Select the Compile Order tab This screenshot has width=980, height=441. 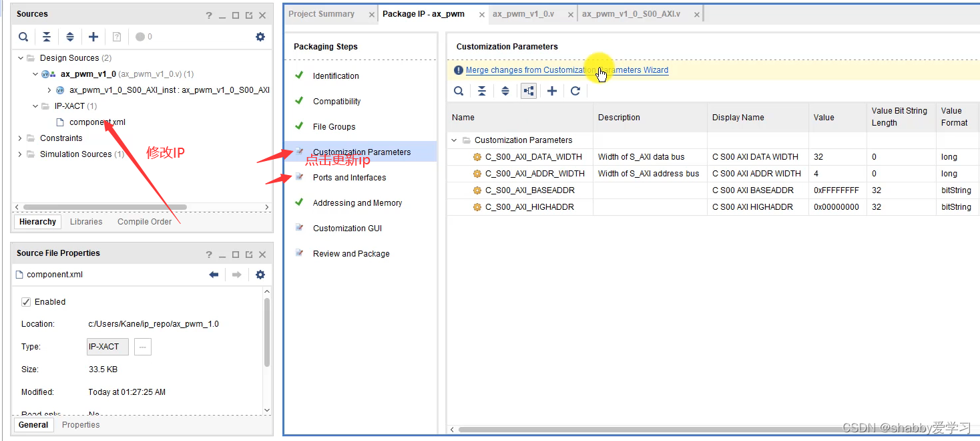point(144,222)
